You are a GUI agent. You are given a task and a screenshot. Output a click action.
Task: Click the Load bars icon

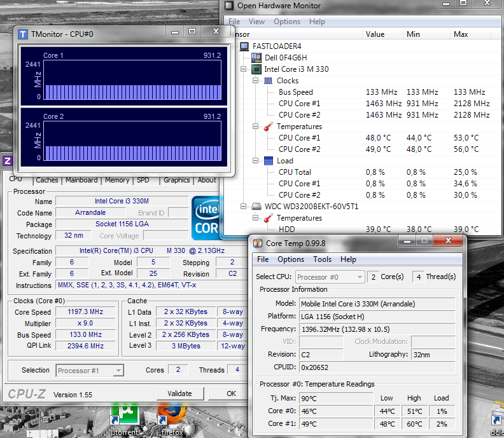(x=269, y=161)
